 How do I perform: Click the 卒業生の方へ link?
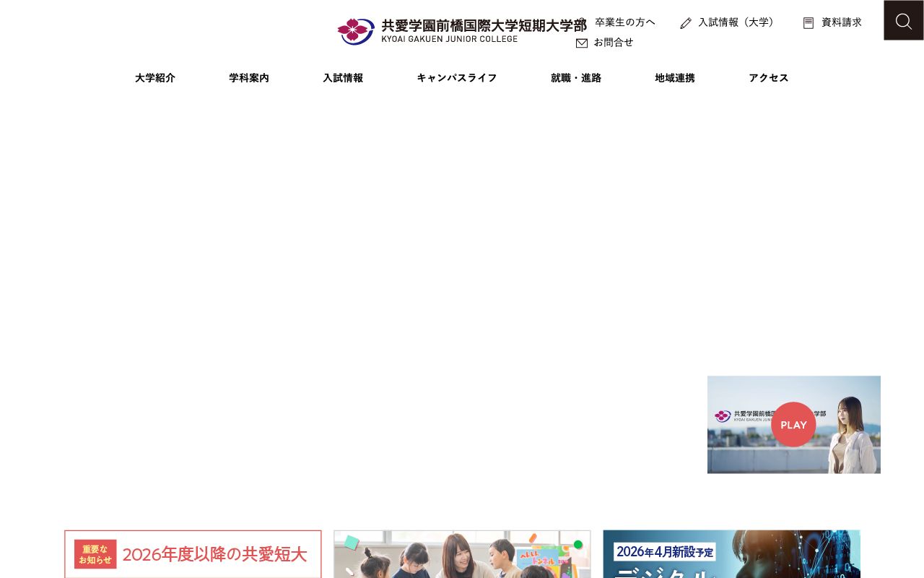coord(625,22)
